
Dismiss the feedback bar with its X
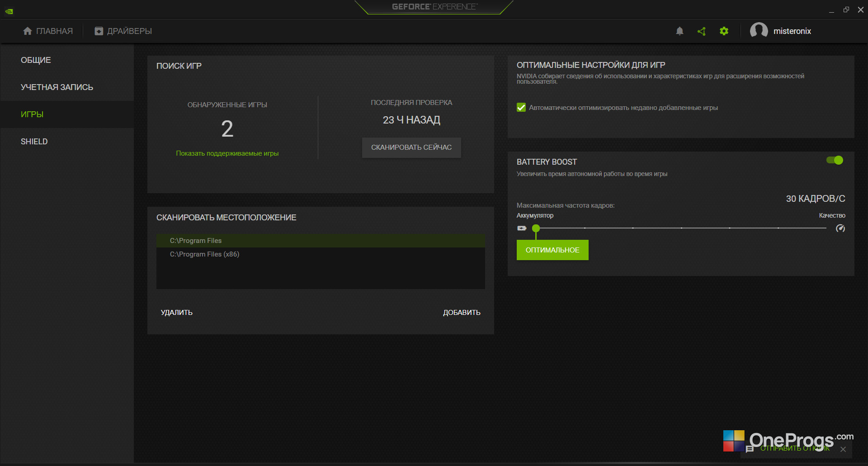click(x=843, y=449)
